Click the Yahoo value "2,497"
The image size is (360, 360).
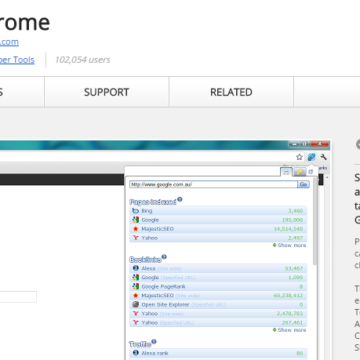pyautogui.click(x=295, y=238)
